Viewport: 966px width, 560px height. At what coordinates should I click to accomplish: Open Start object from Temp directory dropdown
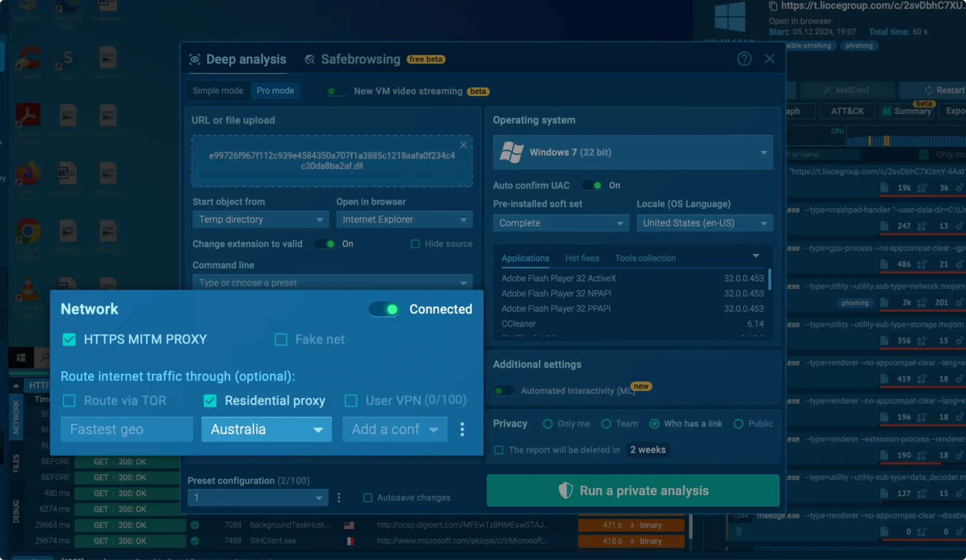pyautogui.click(x=260, y=220)
